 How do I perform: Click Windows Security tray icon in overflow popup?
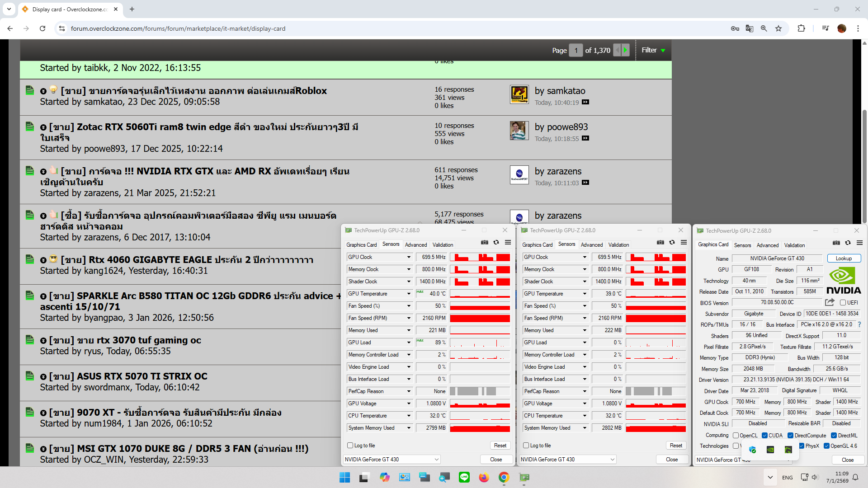coord(752,450)
